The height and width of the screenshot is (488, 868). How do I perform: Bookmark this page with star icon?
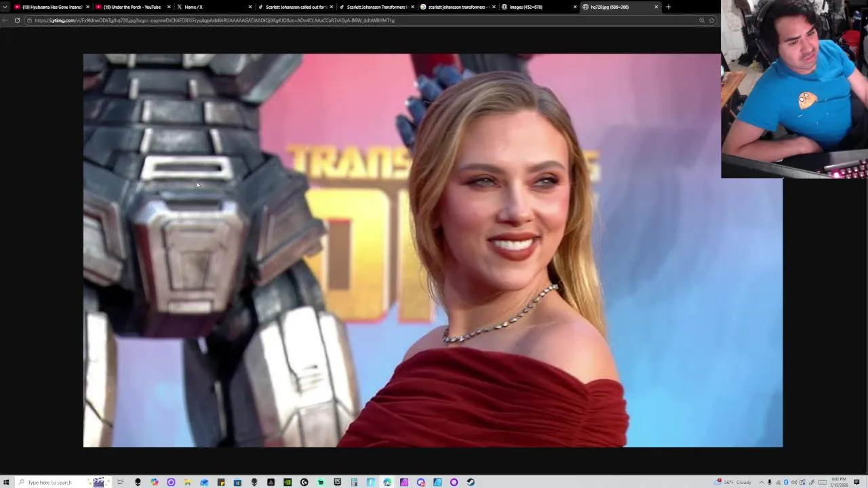(711, 20)
